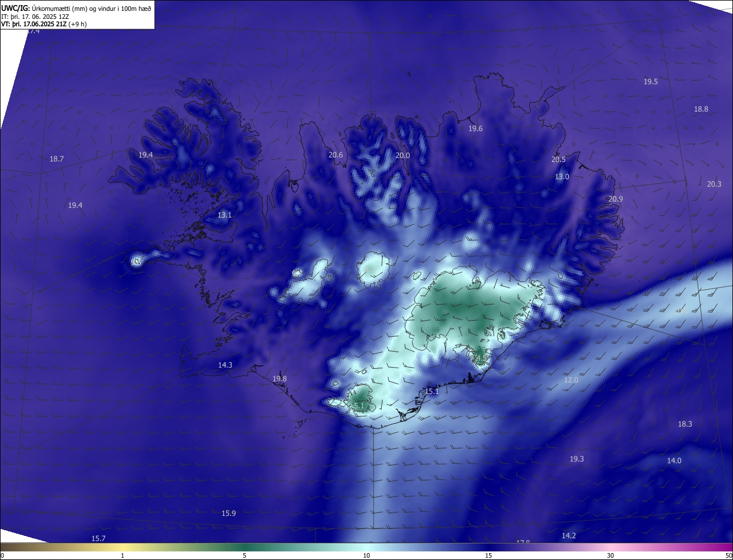The image size is (733, 560).
Task: Click the 19.5 value label on the map
Action: 651,82
